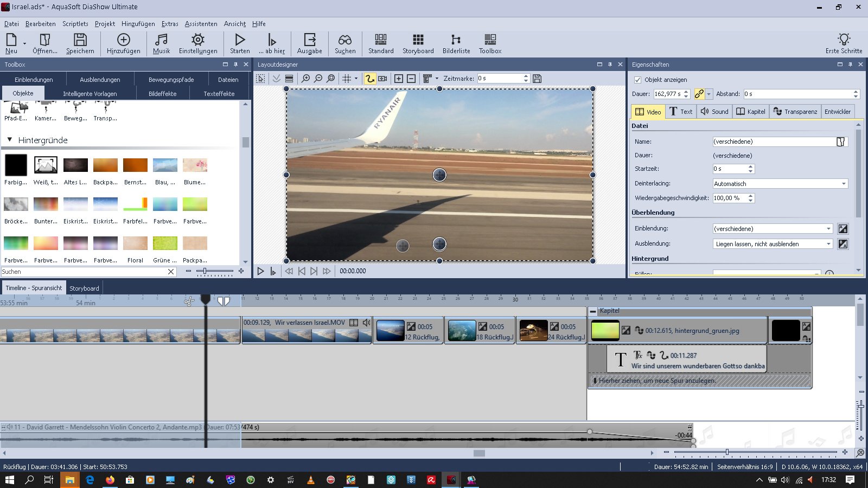Toggle the motion path mode button
Viewport: 868px width, 488px height.
[369, 79]
